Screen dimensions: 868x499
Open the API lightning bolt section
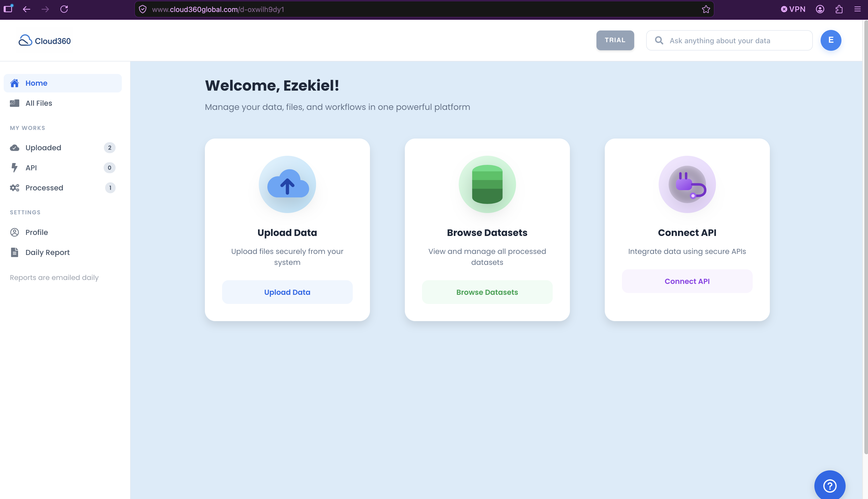point(14,167)
